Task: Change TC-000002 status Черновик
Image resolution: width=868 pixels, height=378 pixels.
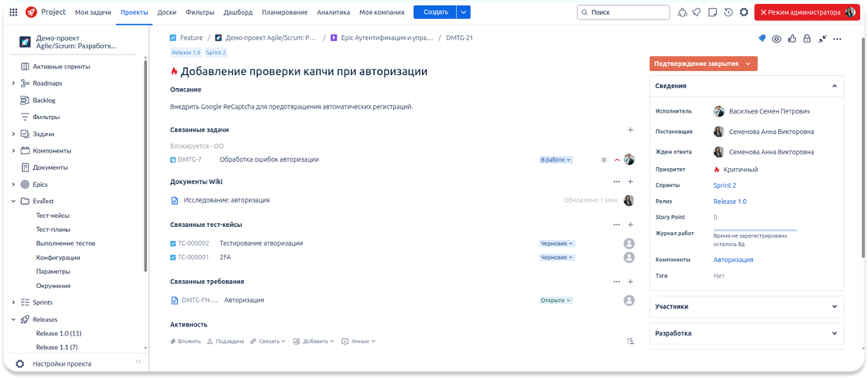Action: click(x=558, y=243)
